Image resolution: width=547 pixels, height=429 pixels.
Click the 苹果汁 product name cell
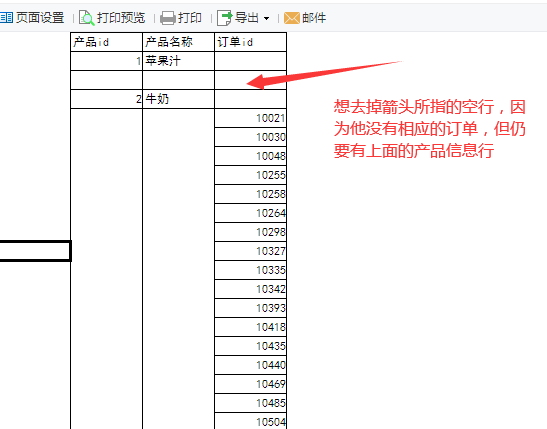pyautogui.click(x=178, y=61)
